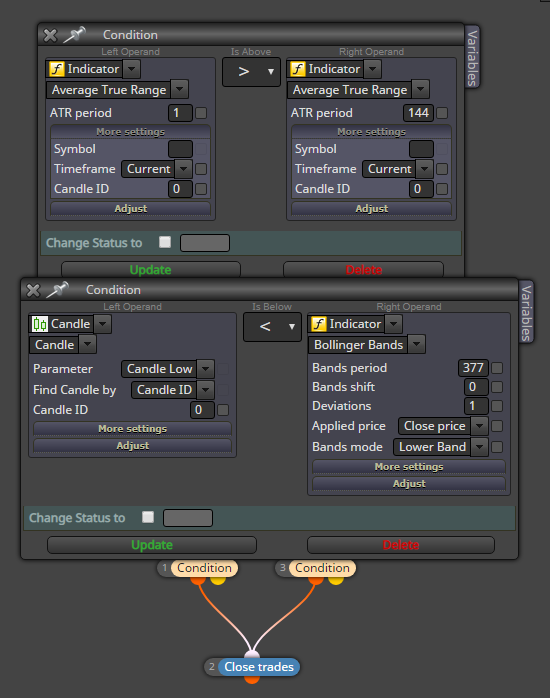Click Deviations value field
Viewport: 550px width, 698px height.
point(476,406)
